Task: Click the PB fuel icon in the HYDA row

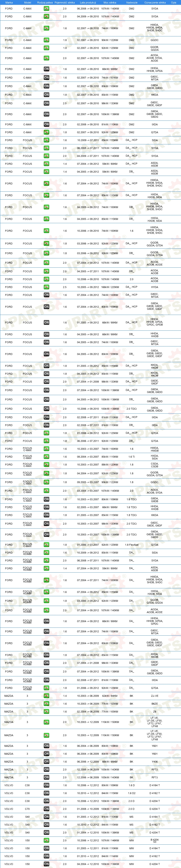Action: [x=47, y=287]
